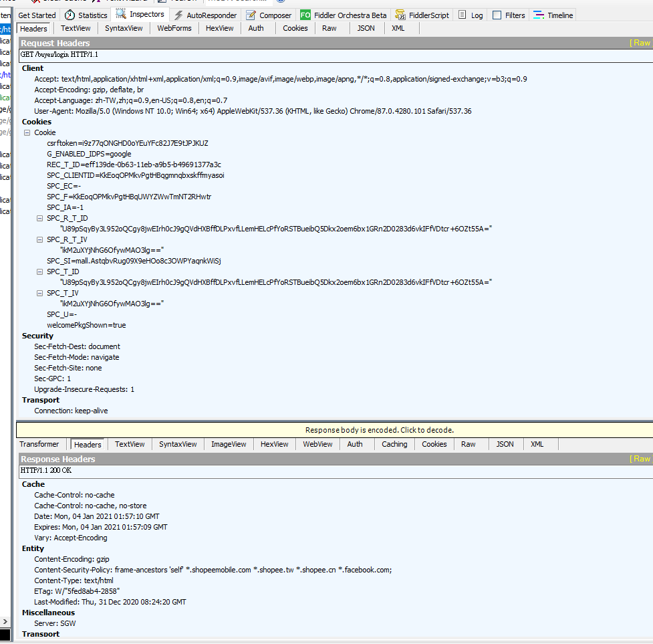Select response Transformer tab
Image resolution: width=653 pixels, height=644 pixels.
click(x=39, y=445)
